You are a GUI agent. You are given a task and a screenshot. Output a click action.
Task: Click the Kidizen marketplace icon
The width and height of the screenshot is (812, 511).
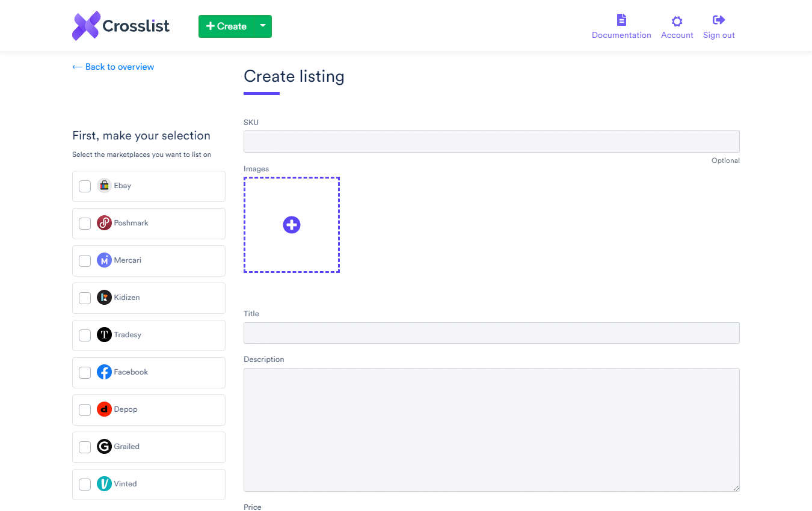104,298
